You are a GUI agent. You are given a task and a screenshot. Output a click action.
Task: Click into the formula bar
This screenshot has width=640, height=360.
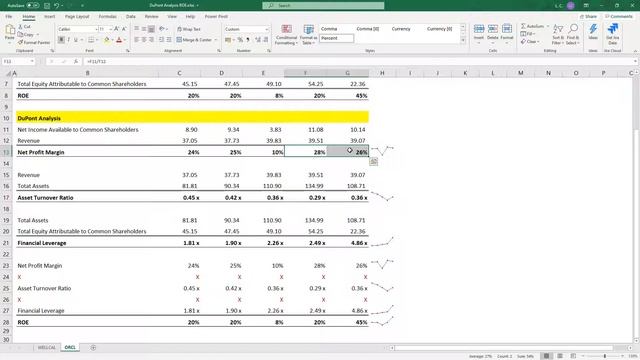click(359, 61)
